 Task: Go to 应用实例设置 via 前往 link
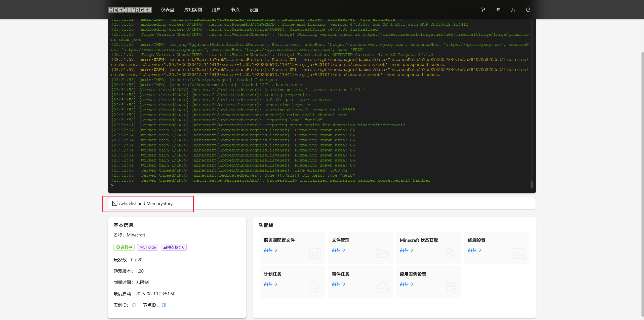tap(407, 284)
